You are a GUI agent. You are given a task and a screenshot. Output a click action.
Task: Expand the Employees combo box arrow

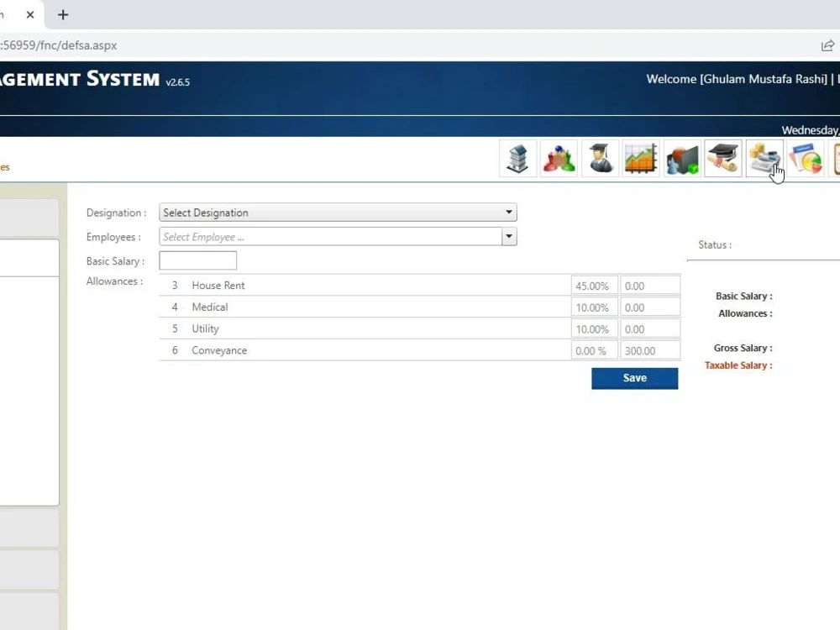tap(509, 236)
